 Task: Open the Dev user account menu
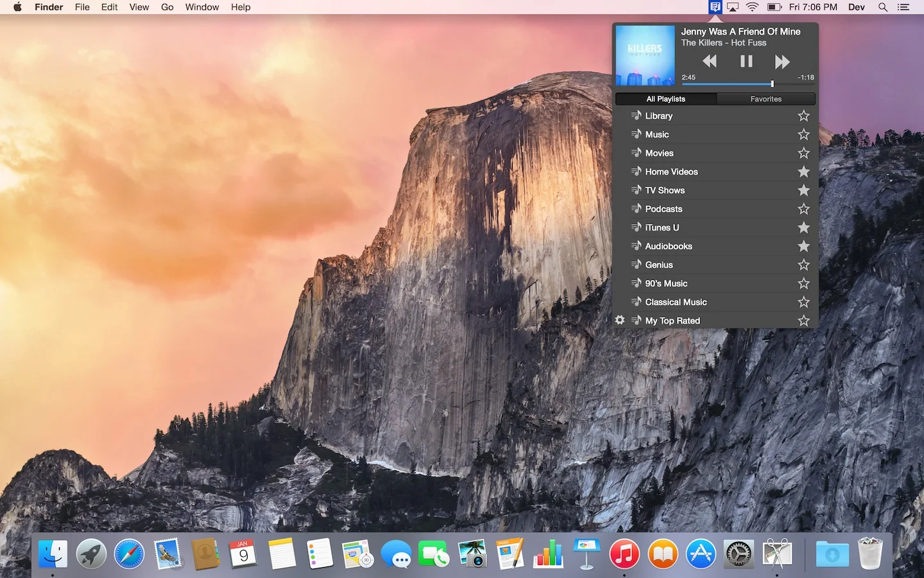click(x=857, y=7)
